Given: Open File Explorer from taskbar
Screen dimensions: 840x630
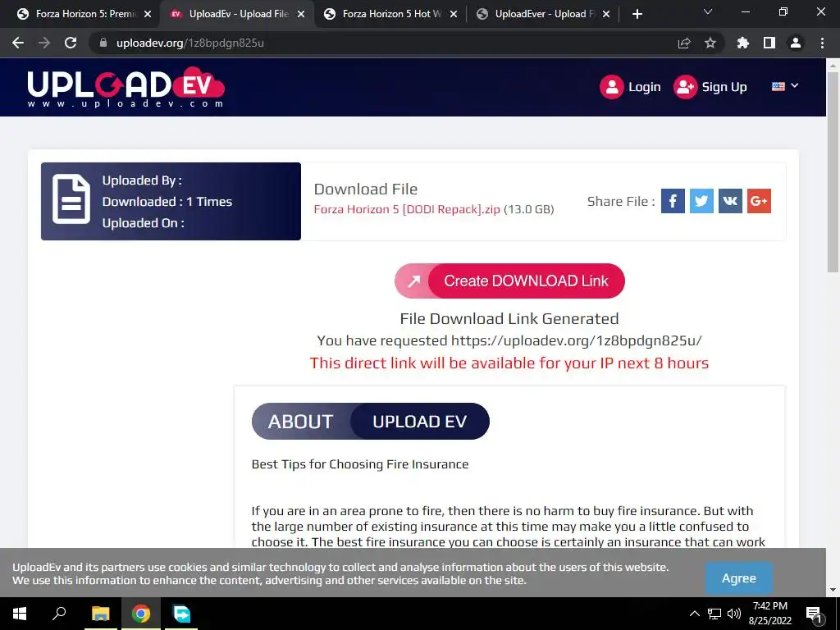Looking at the screenshot, I should point(100,614).
